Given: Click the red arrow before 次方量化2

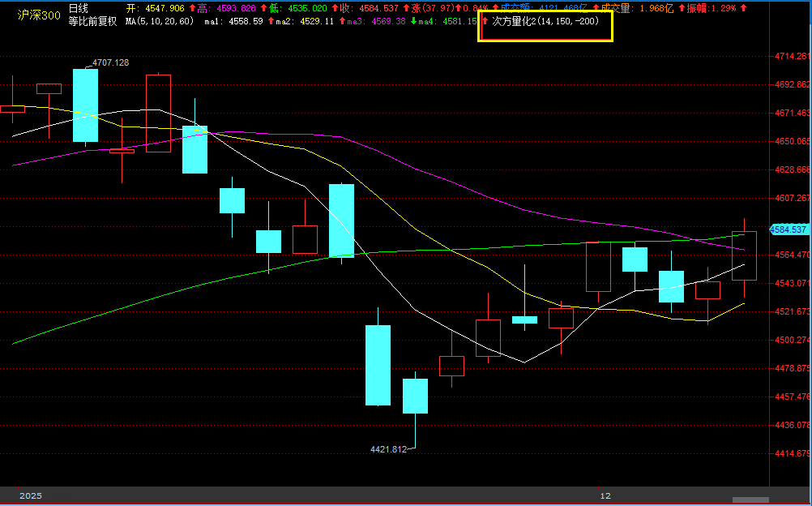Looking at the screenshot, I should pyautogui.click(x=485, y=21).
